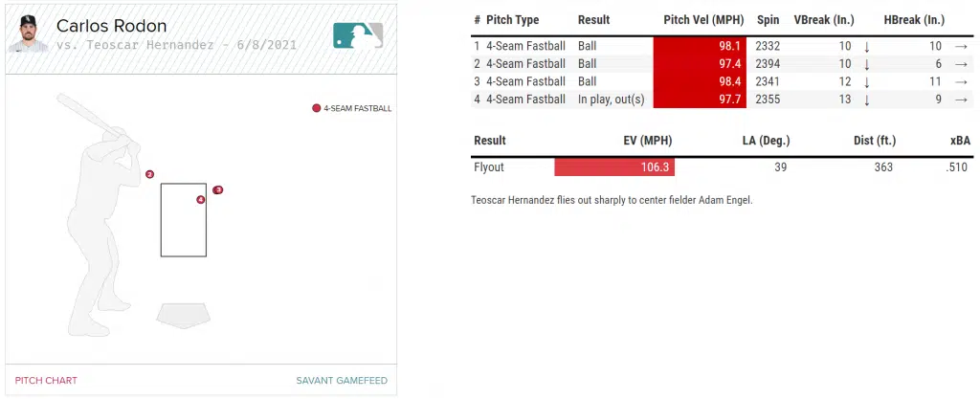Click the red 4-Seam Fastball legend dot
Viewport: 980px width, 399px height.
(316, 108)
